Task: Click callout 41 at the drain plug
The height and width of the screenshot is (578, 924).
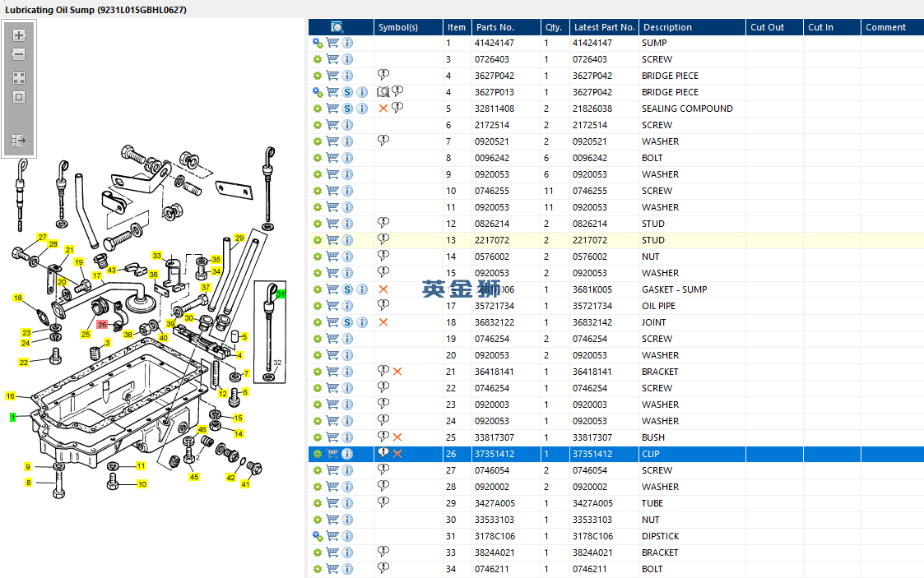Action: click(245, 484)
